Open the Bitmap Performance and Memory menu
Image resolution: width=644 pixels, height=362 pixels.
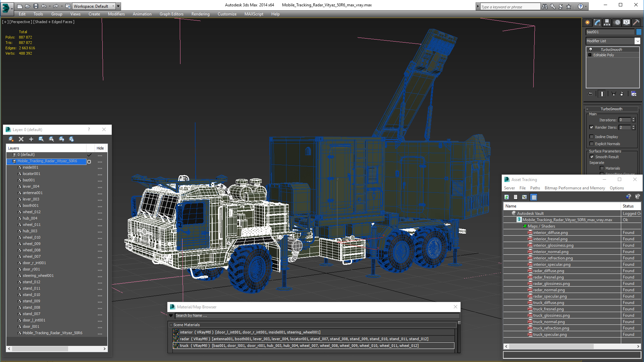tap(575, 188)
